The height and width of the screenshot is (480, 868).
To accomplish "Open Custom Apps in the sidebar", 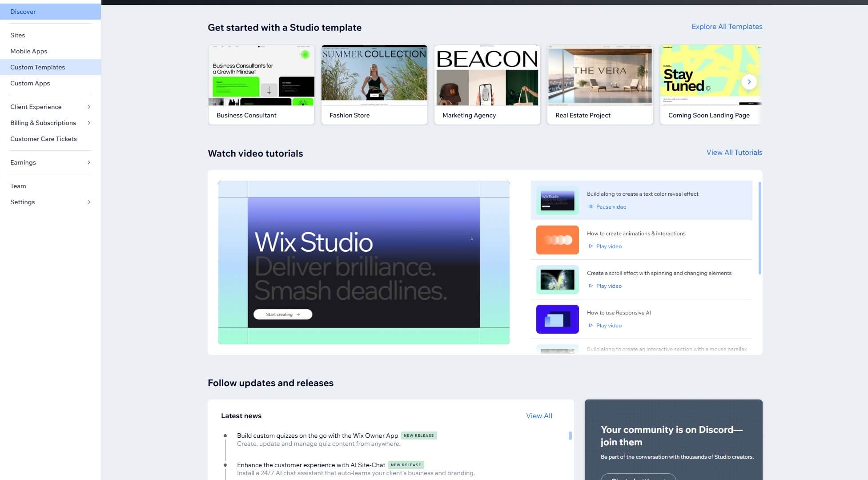I will 50,83.
